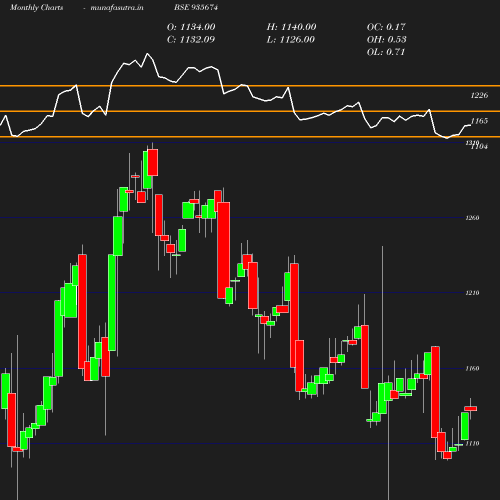
Task: Click the 1110 price axis label
Action: point(472,443)
